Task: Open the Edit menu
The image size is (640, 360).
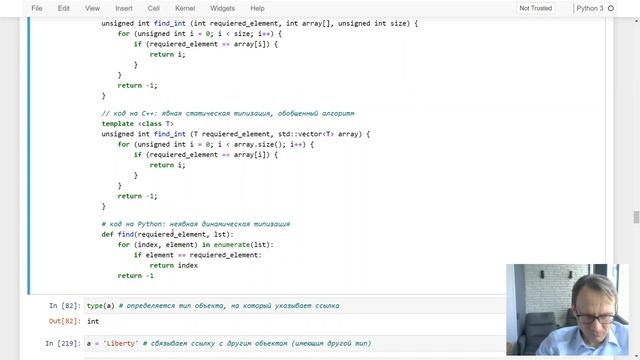Action: pyautogui.click(x=64, y=8)
